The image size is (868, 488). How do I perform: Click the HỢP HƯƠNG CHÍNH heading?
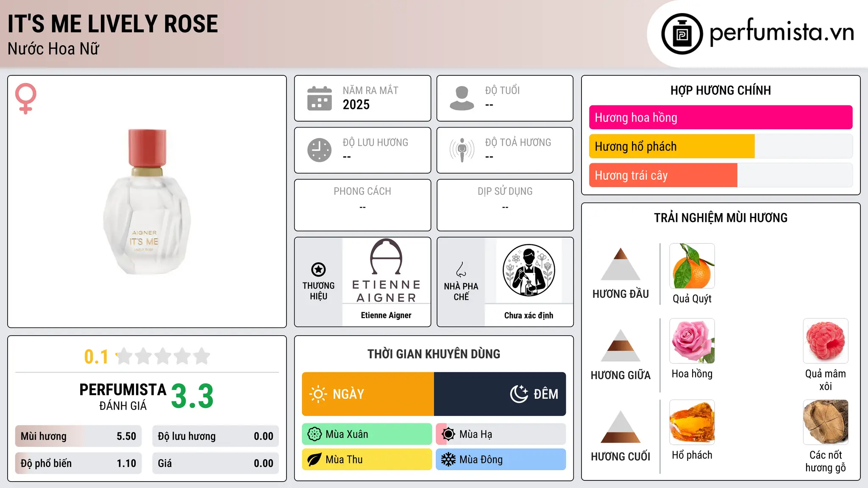tap(721, 90)
